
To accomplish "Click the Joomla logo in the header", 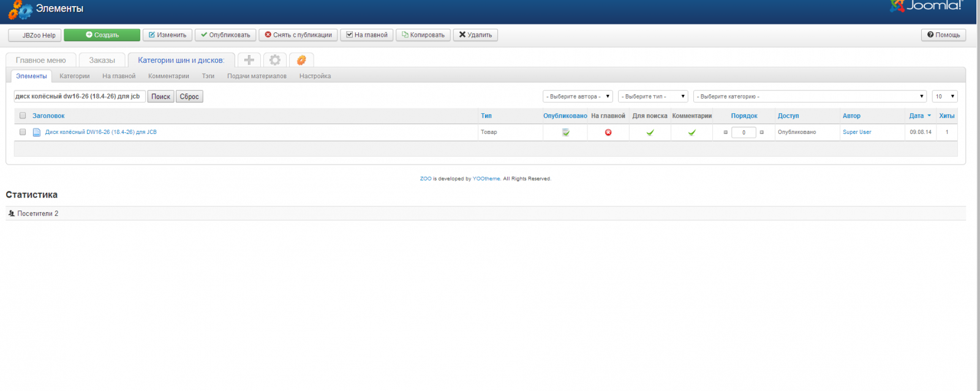I will pyautogui.click(x=926, y=6).
